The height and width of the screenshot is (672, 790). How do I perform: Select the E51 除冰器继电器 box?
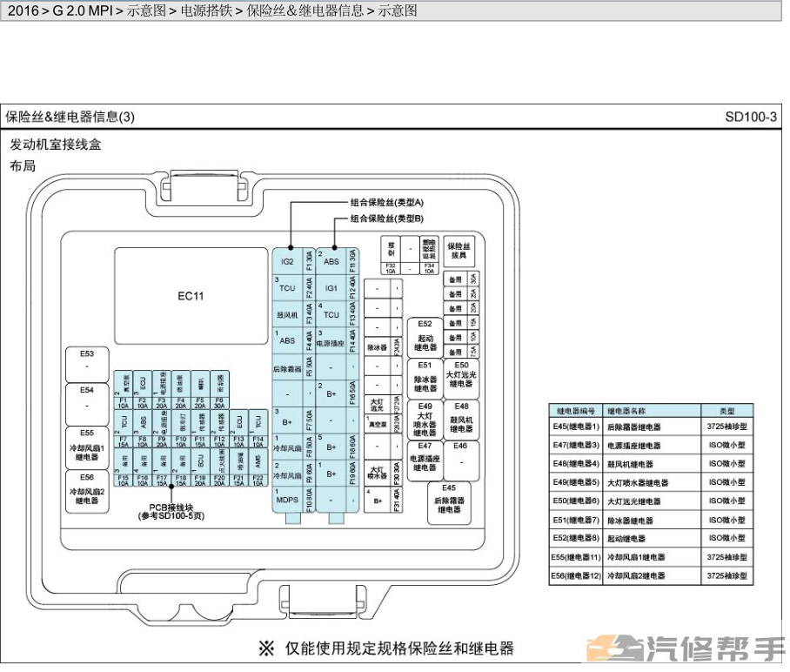425,379
